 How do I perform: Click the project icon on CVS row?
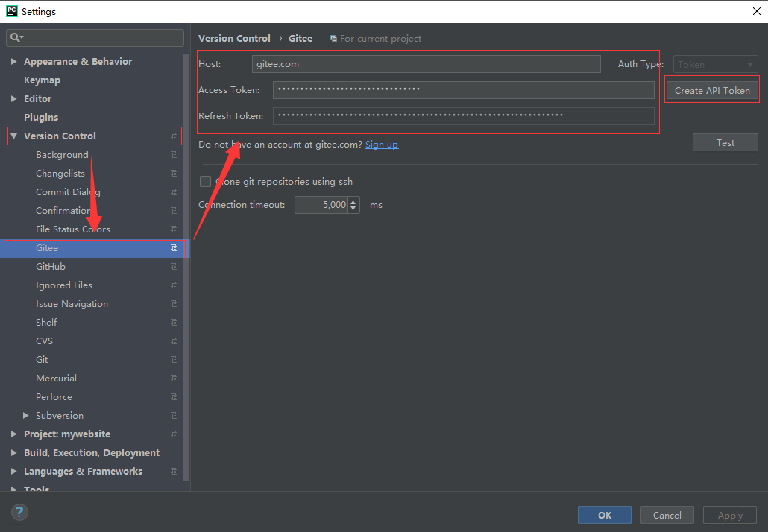174,341
